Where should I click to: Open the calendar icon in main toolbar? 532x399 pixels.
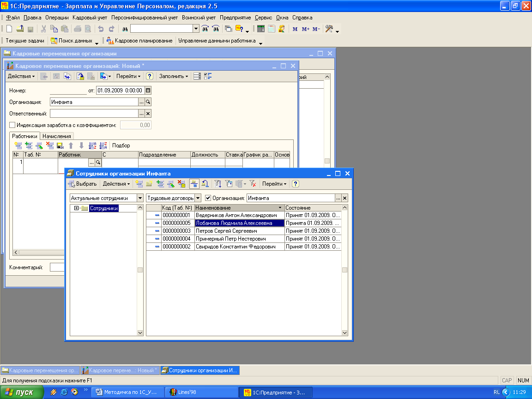click(271, 29)
